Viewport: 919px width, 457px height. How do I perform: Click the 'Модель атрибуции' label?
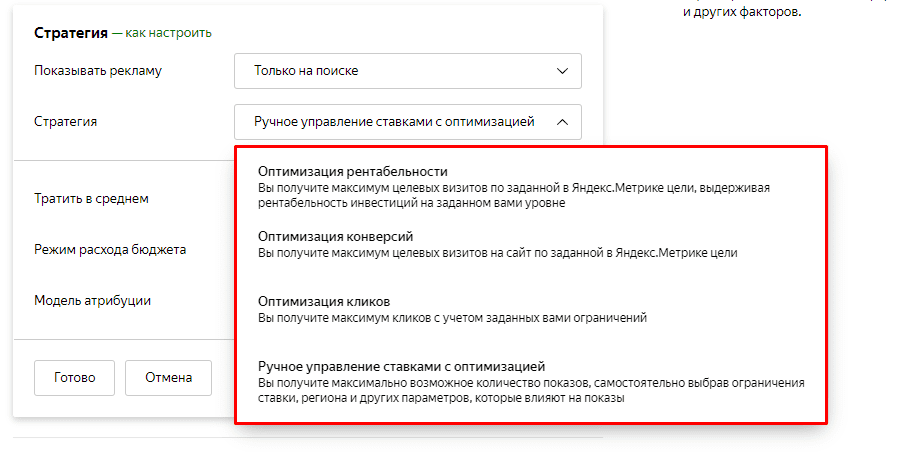point(93,301)
